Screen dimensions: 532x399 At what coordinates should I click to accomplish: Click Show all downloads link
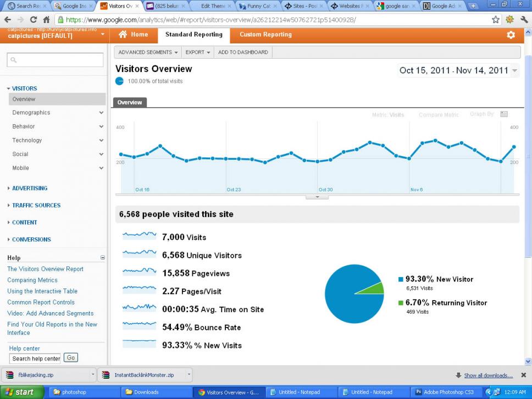488,375
